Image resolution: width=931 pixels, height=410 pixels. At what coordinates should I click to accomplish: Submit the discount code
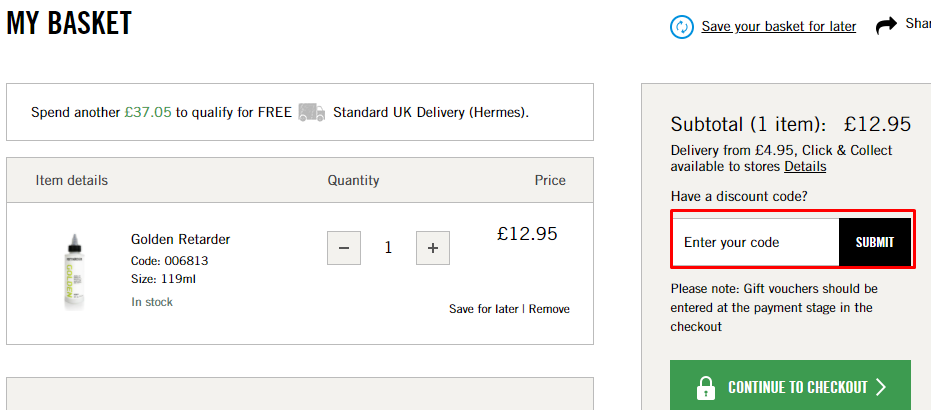(875, 242)
